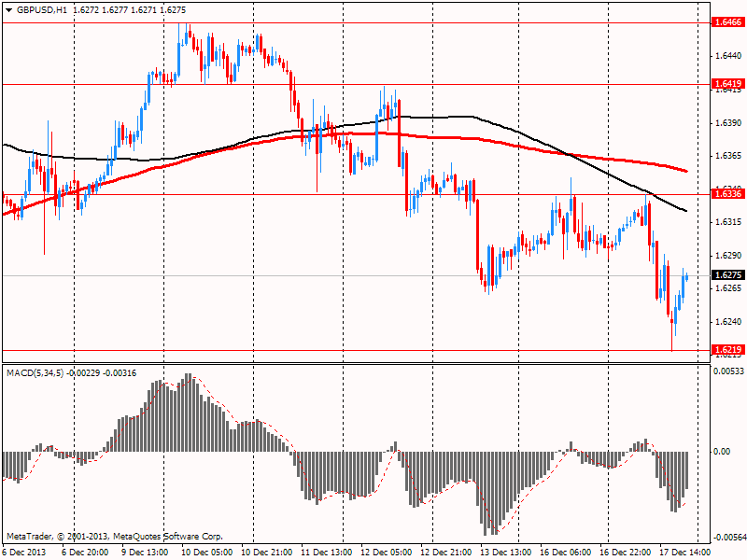
Task: Click the 6 Dec 20:00 time label
Action: tap(85, 553)
